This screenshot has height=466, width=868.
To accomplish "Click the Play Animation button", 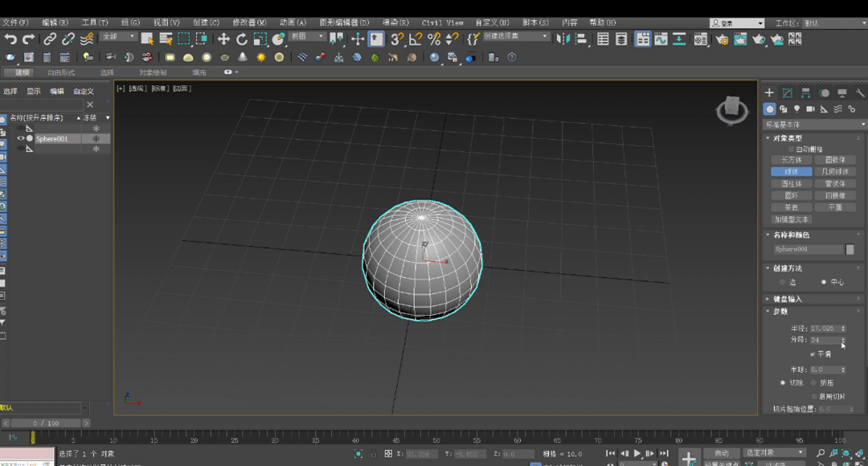I will tap(637, 453).
